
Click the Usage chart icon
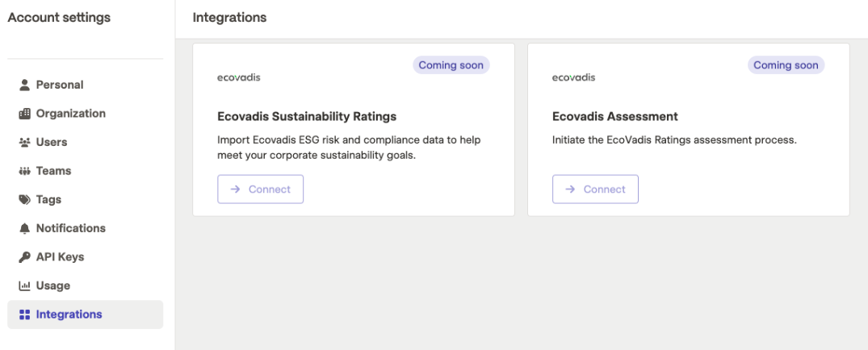point(24,285)
